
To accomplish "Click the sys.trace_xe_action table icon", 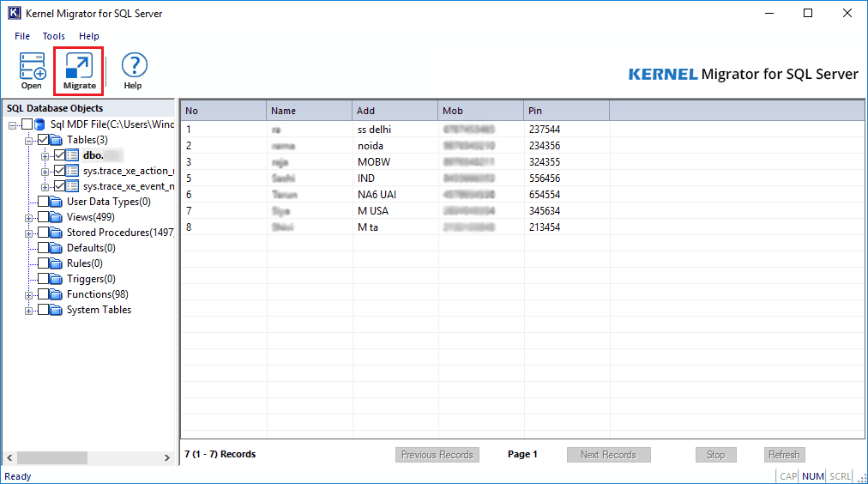I will [x=72, y=171].
